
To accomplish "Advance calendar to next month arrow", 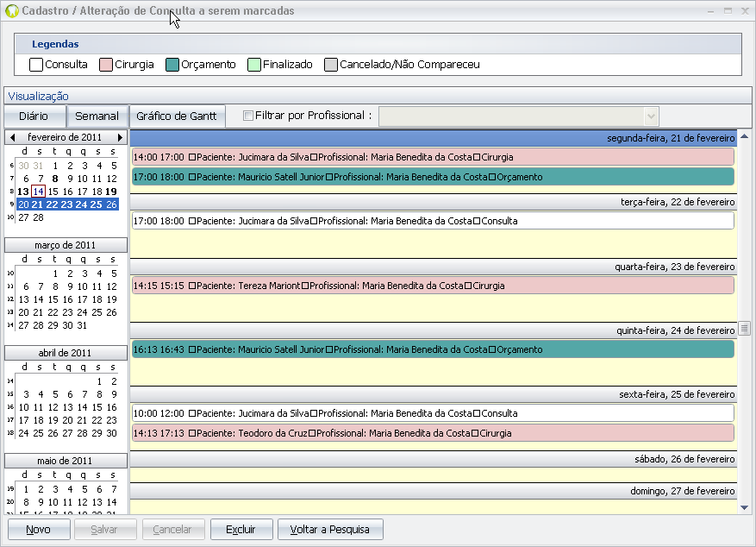I will (x=120, y=137).
